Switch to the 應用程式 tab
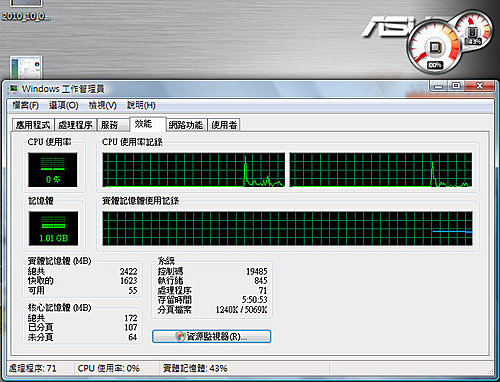This screenshot has width=500, height=382. click(33, 125)
